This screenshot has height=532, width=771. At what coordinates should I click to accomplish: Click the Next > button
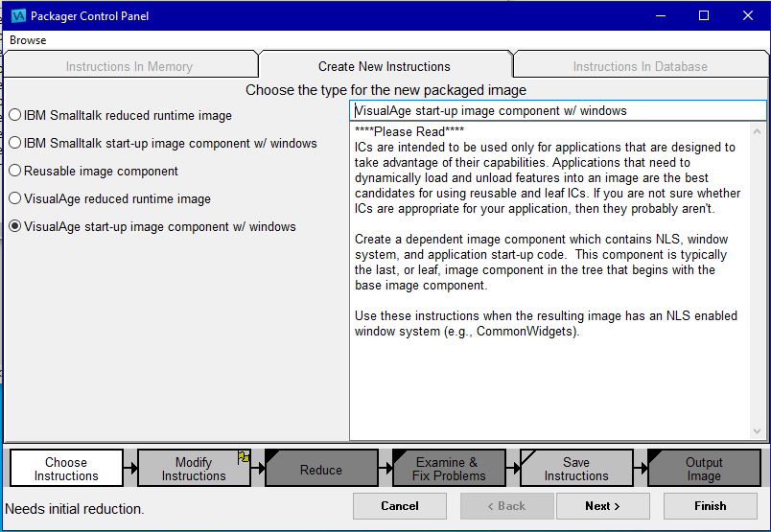point(602,506)
